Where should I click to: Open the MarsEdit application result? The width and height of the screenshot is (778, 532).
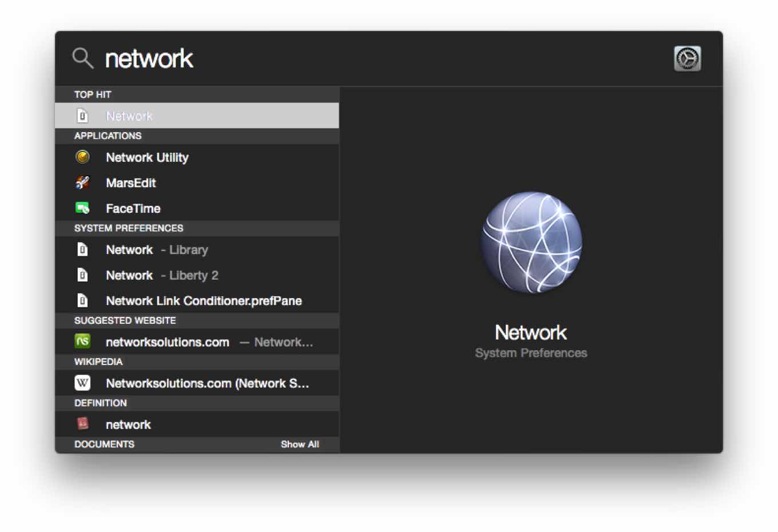click(x=197, y=182)
